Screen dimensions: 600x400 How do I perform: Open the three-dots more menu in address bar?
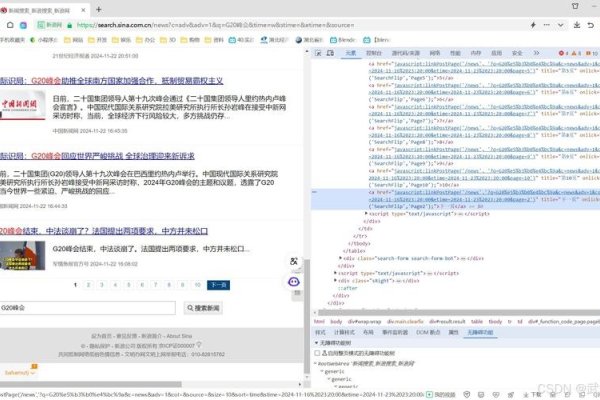tap(546, 25)
